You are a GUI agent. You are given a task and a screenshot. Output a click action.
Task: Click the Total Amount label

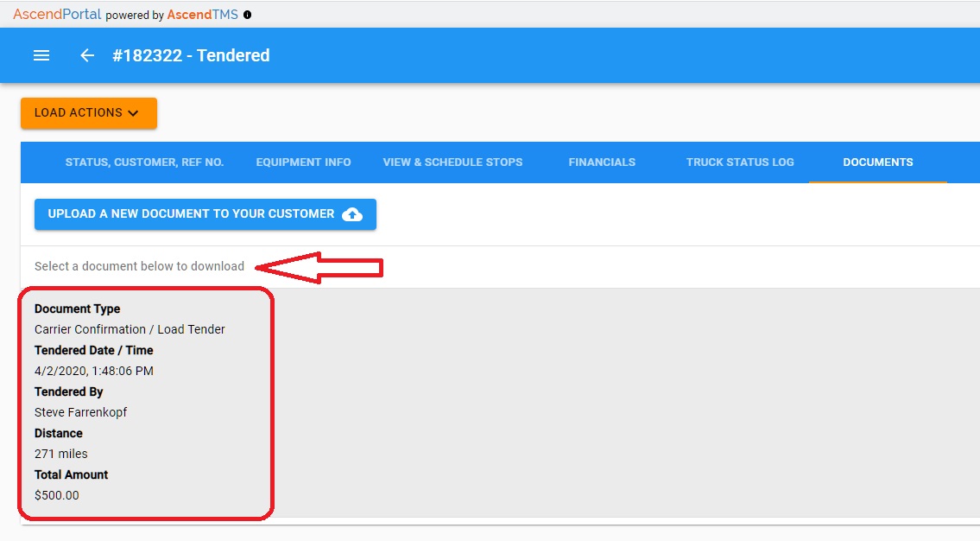tap(72, 474)
